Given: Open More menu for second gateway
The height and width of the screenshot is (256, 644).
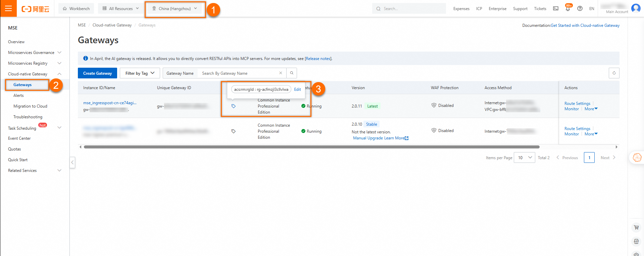Looking at the screenshot, I should 591,134.
